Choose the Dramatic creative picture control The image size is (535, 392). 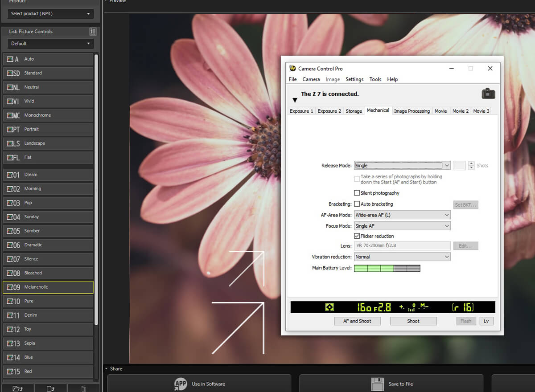click(48, 245)
